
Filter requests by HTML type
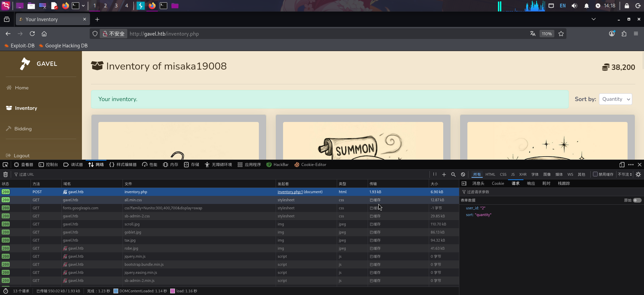point(490,174)
